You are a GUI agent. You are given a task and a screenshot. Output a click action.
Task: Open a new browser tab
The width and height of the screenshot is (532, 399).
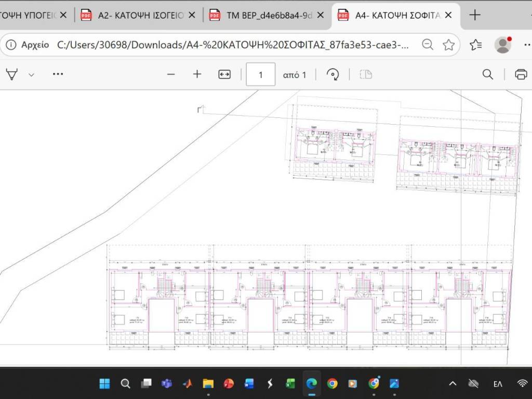475,15
